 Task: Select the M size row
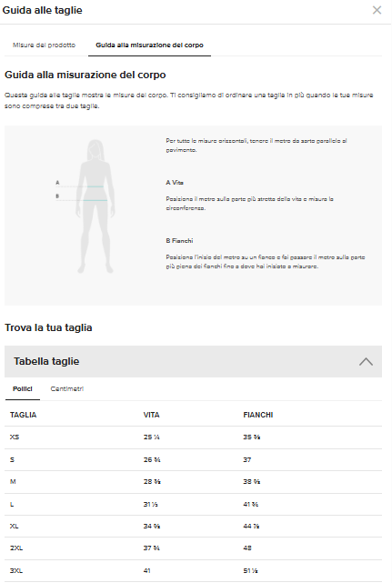click(x=193, y=482)
